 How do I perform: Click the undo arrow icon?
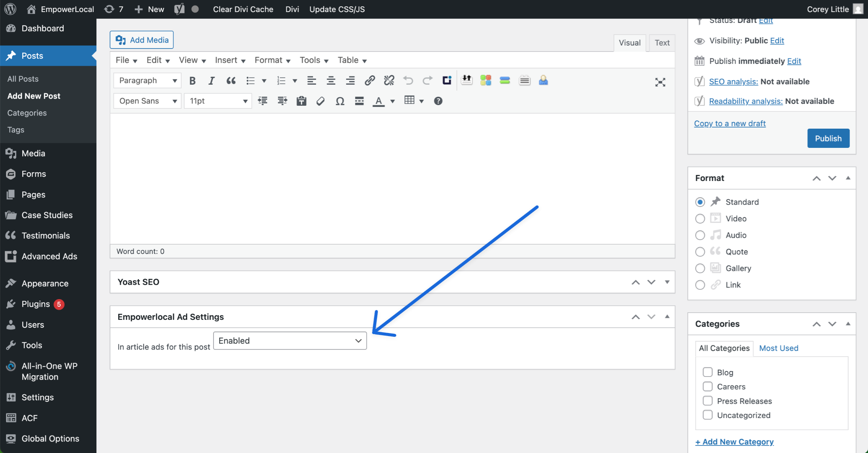pos(408,81)
